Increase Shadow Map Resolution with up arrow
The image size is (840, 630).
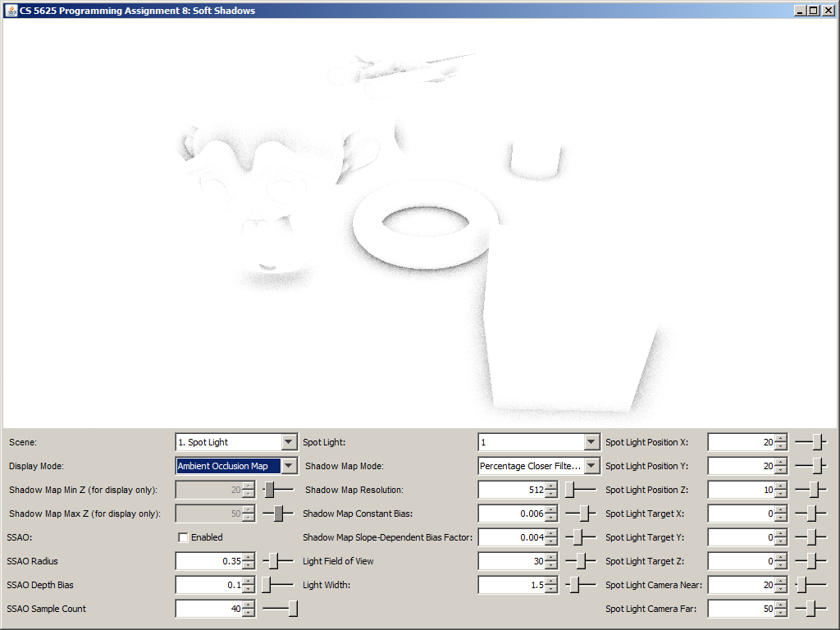(550, 486)
